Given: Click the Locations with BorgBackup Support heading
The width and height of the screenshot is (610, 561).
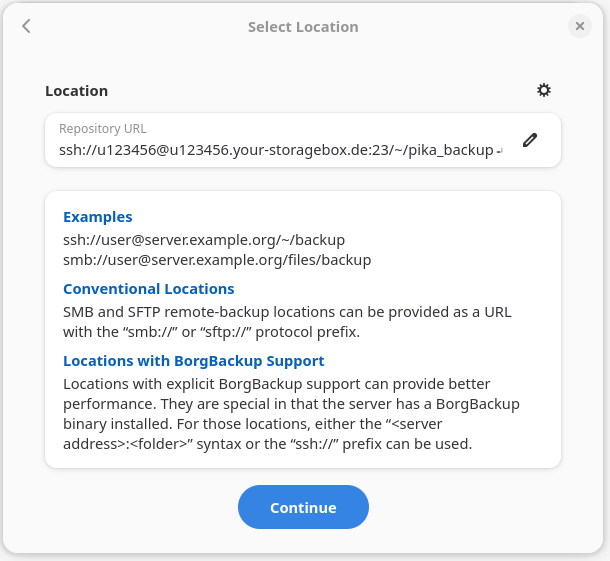Looking at the screenshot, I should pyautogui.click(x=193, y=361).
